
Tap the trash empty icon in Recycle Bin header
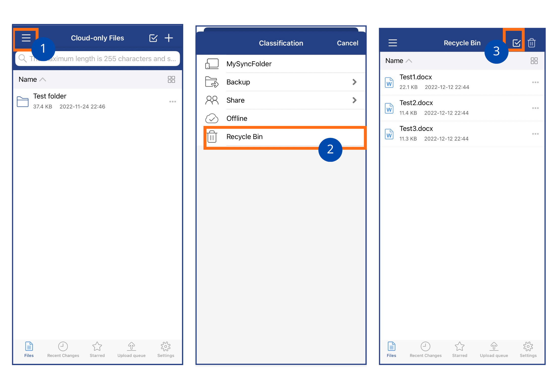[x=532, y=43]
